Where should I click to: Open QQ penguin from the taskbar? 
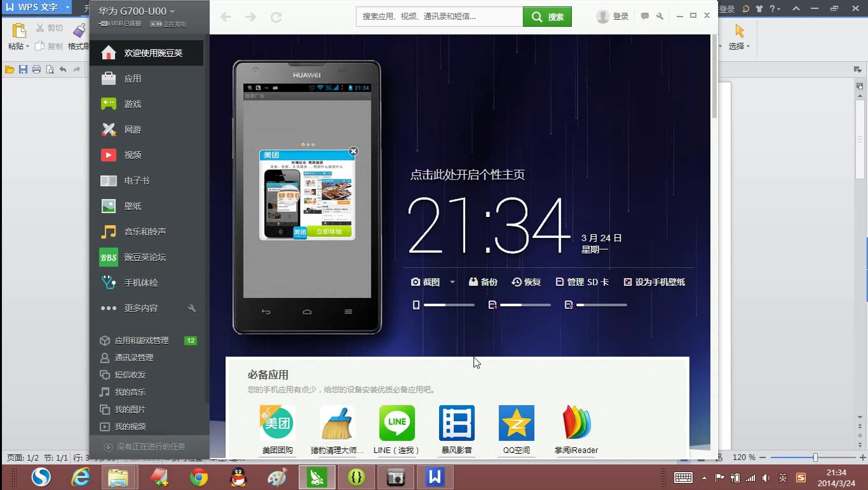coord(238,477)
